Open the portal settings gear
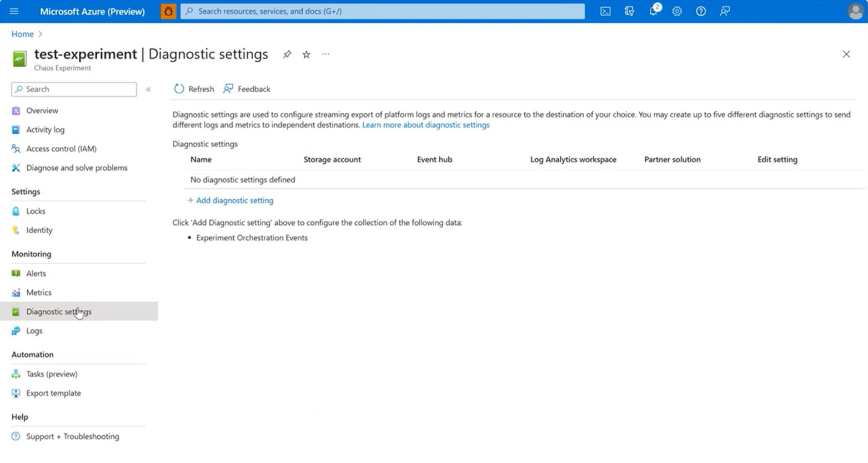Viewport: 868px width, 463px height. point(677,11)
